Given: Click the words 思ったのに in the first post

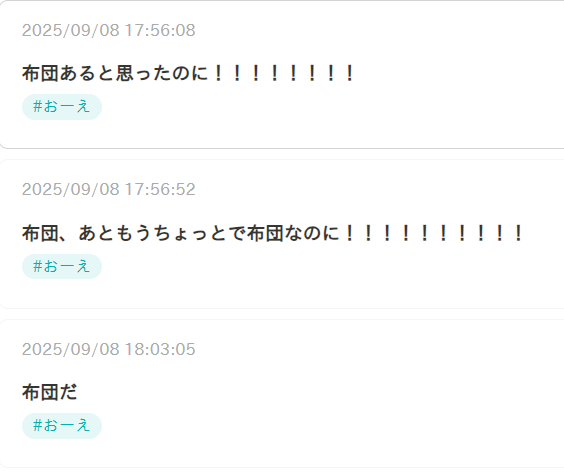Looking at the screenshot, I should (x=162, y=73).
